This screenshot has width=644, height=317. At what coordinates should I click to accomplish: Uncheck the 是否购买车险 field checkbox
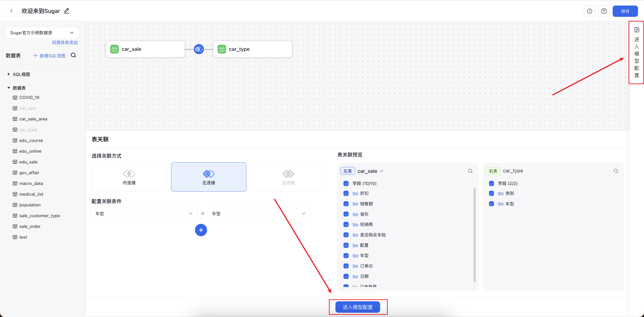click(346, 235)
